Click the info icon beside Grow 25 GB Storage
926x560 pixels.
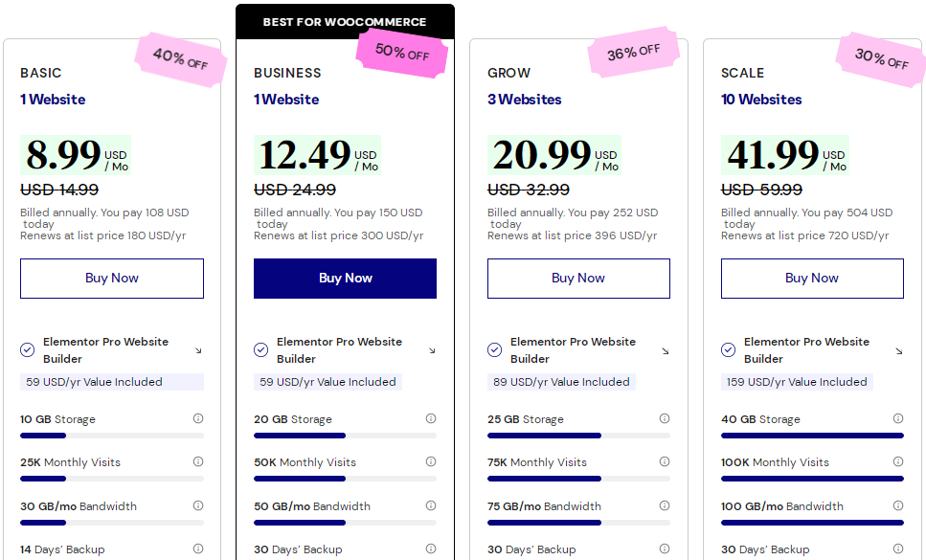click(664, 418)
